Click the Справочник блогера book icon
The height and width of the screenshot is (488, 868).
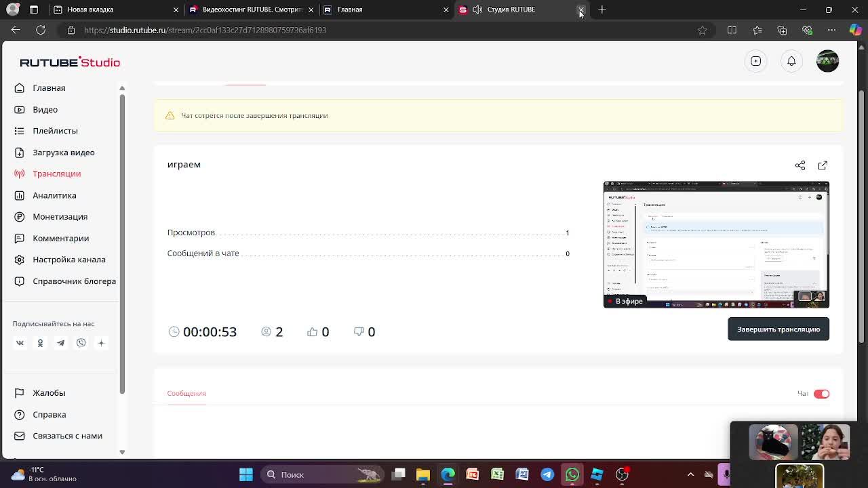click(20, 281)
